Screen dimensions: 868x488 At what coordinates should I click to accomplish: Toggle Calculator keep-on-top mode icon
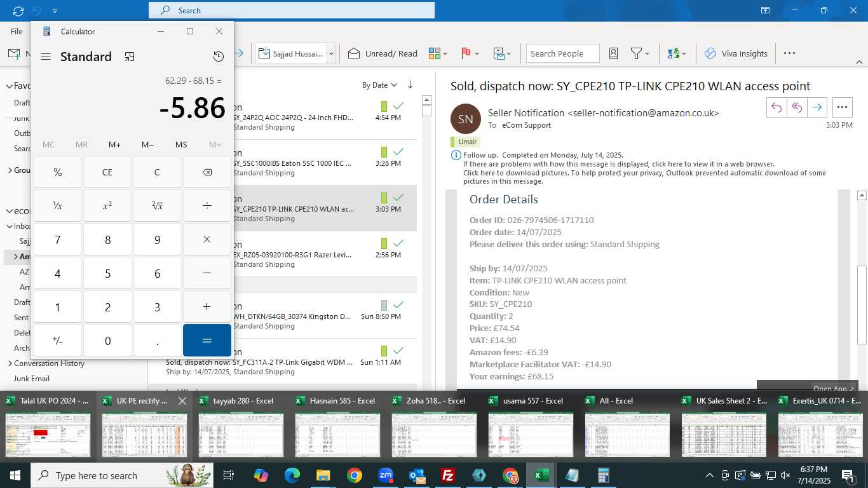pyautogui.click(x=130, y=57)
